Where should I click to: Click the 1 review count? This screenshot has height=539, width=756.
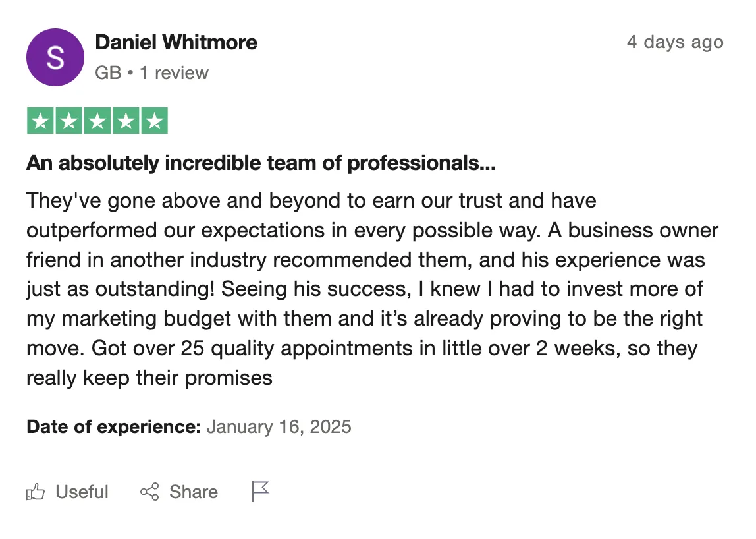174,73
